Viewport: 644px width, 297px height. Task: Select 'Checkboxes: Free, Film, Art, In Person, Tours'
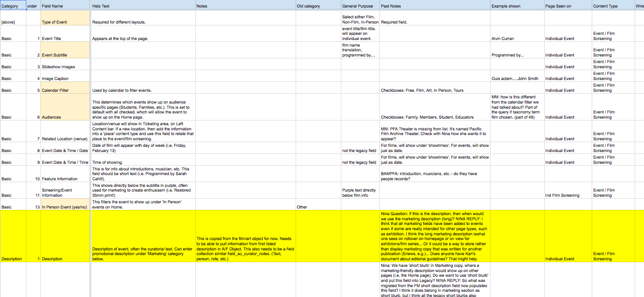coord(435,88)
